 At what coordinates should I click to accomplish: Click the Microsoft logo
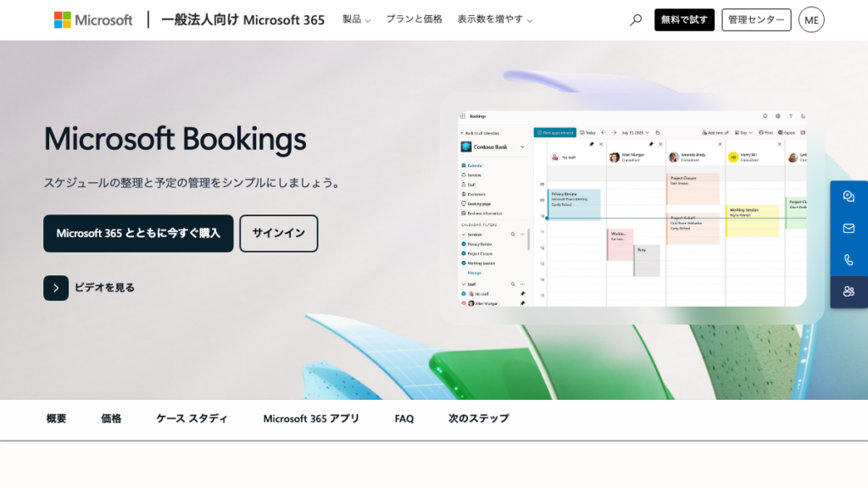93,20
